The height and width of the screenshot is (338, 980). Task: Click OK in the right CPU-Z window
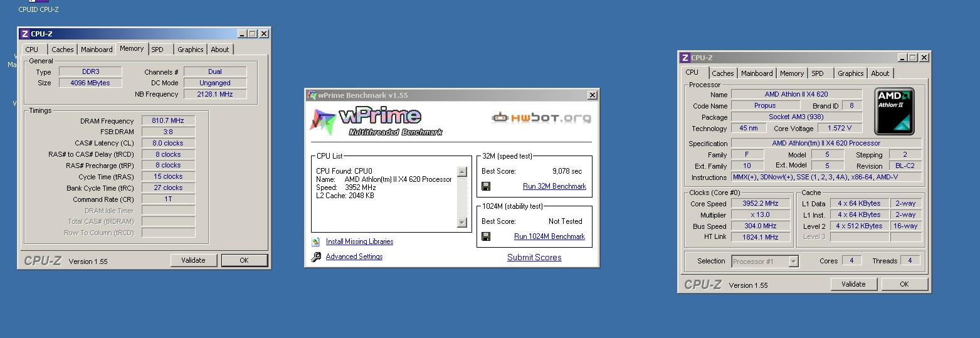904,284
